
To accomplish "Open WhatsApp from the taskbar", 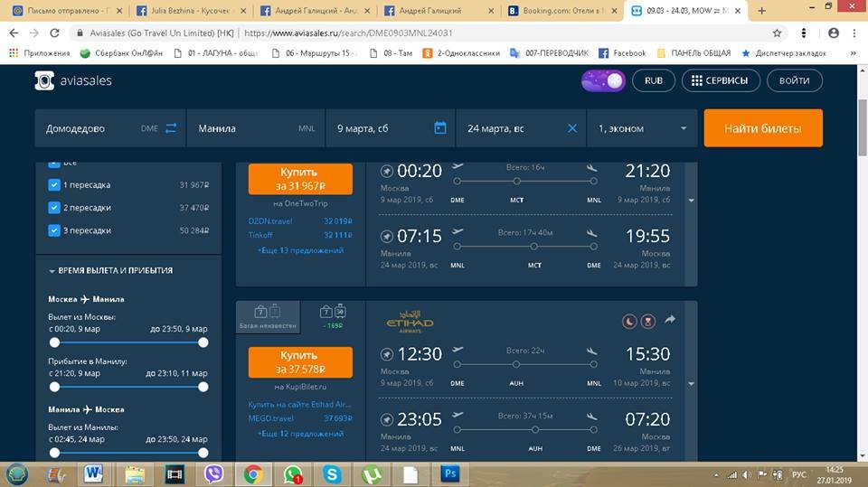I will click(293, 474).
